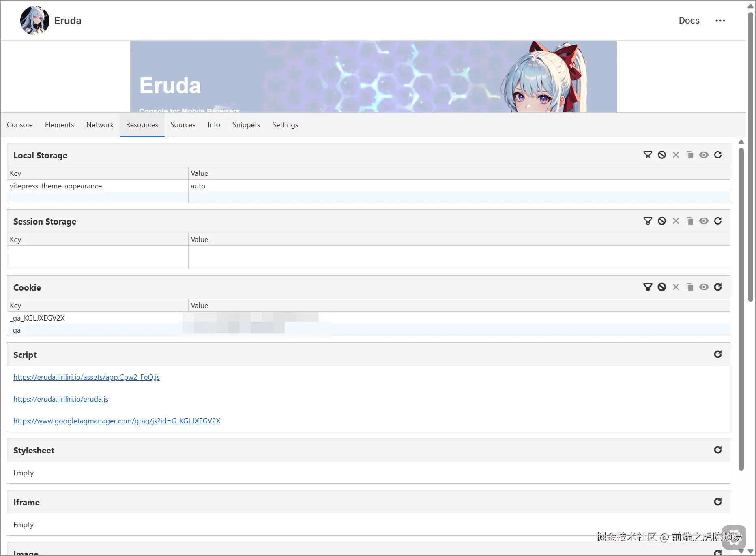Viewport: 756px width, 556px height.
Task: Copy selected Local Storage value
Action: tap(690, 155)
